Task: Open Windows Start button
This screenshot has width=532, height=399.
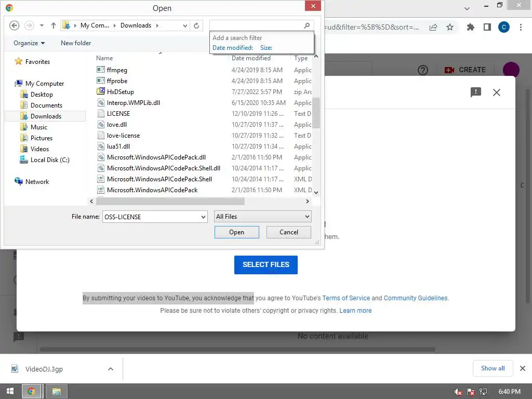Action: pyautogui.click(x=10, y=391)
